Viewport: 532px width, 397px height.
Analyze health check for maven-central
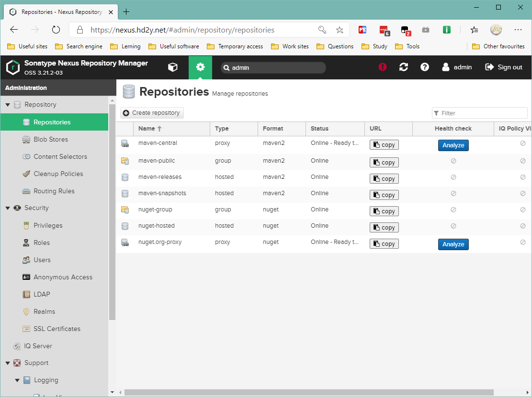[x=453, y=145]
